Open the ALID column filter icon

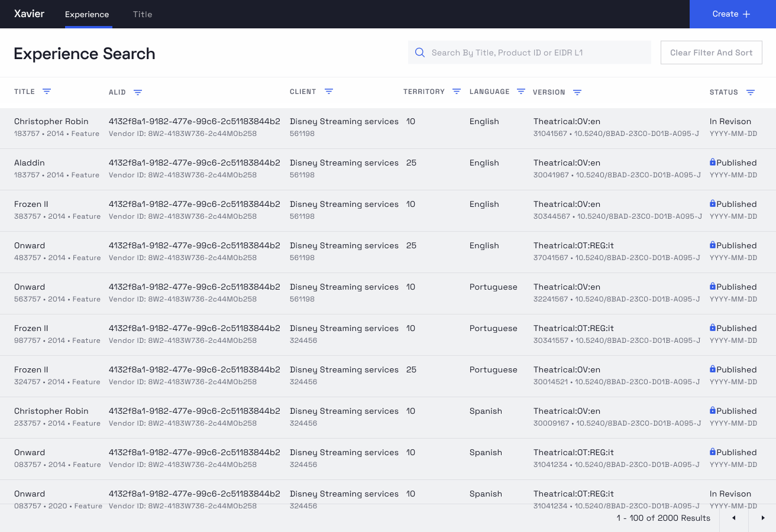(x=138, y=92)
